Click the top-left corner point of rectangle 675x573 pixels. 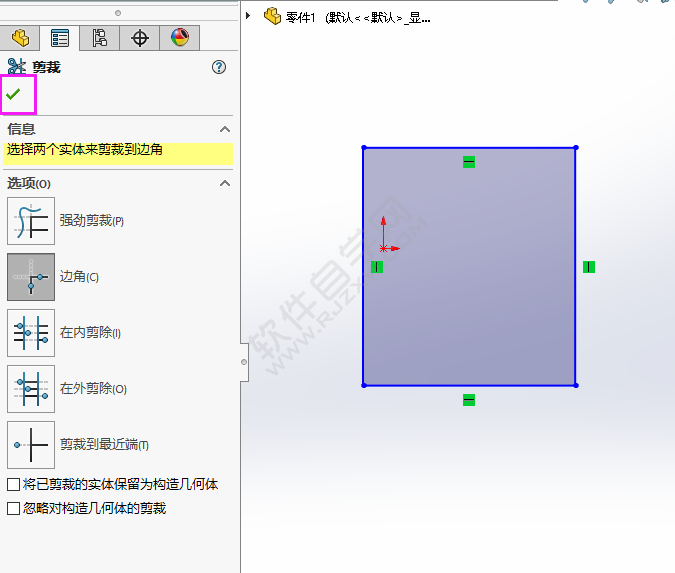click(x=364, y=148)
